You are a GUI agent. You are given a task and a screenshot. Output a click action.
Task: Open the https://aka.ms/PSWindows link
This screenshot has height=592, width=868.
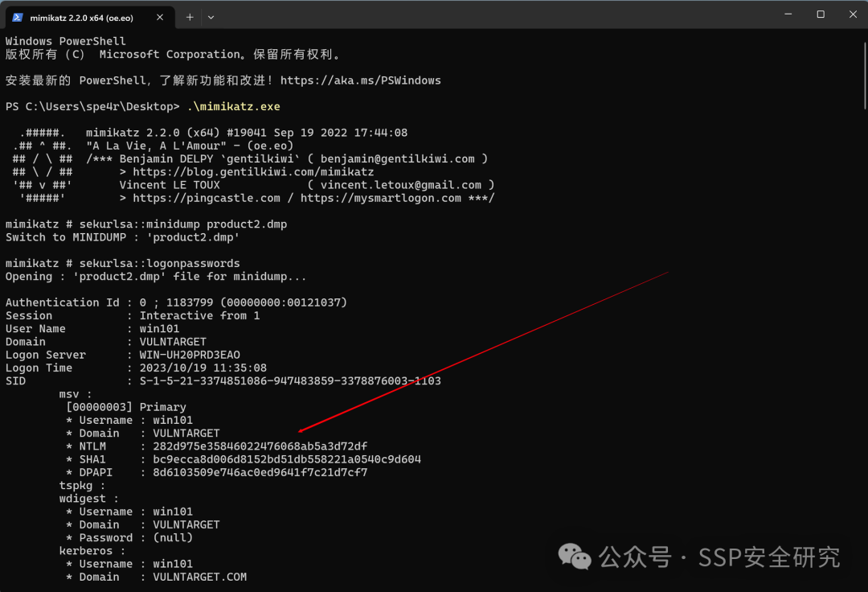(x=360, y=80)
